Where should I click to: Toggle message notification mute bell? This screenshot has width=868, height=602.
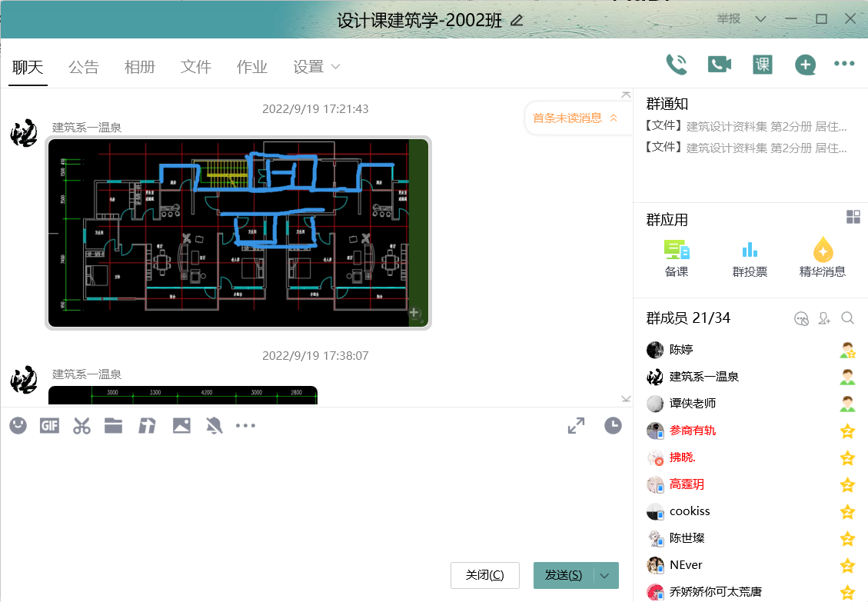point(213,425)
